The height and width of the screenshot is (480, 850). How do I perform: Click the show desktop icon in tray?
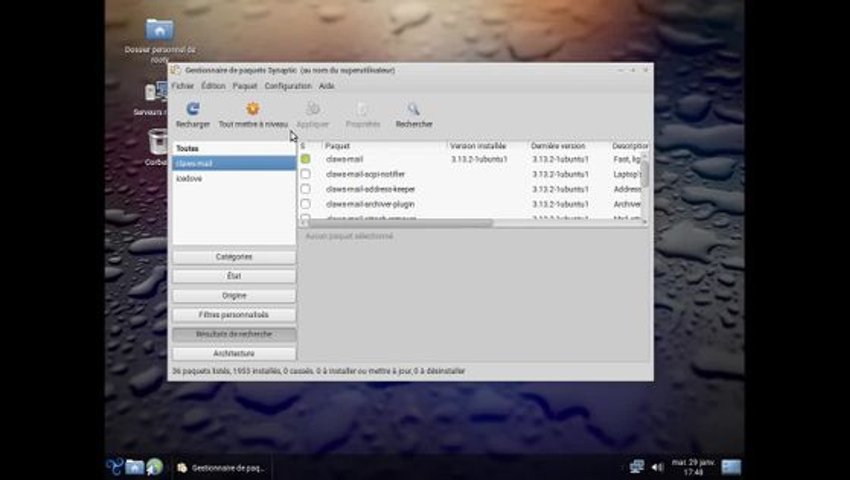point(731,467)
